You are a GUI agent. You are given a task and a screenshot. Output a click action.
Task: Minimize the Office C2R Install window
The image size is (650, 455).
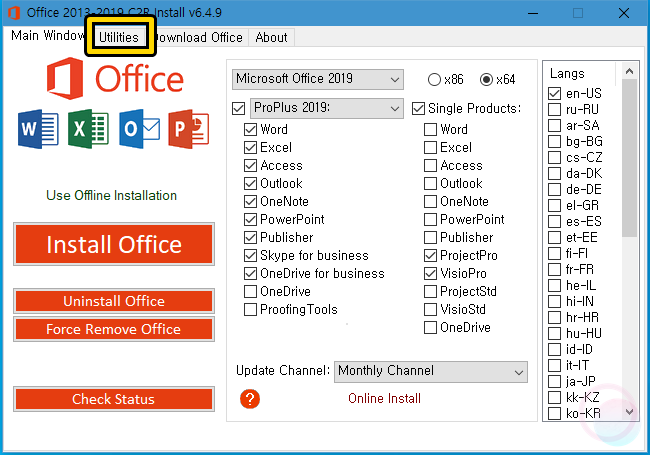pyautogui.click(x=533, y=13)
